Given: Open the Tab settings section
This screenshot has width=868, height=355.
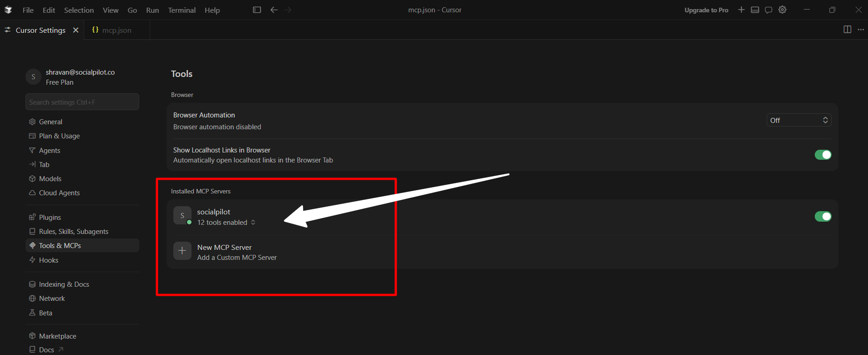Looking at the screenshot, I should [82, 164].
